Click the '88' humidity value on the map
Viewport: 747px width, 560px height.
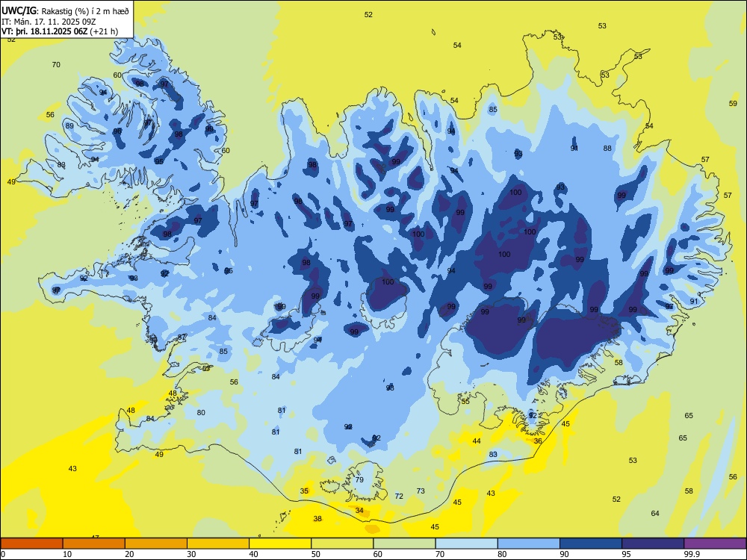[x=607, y=148]
